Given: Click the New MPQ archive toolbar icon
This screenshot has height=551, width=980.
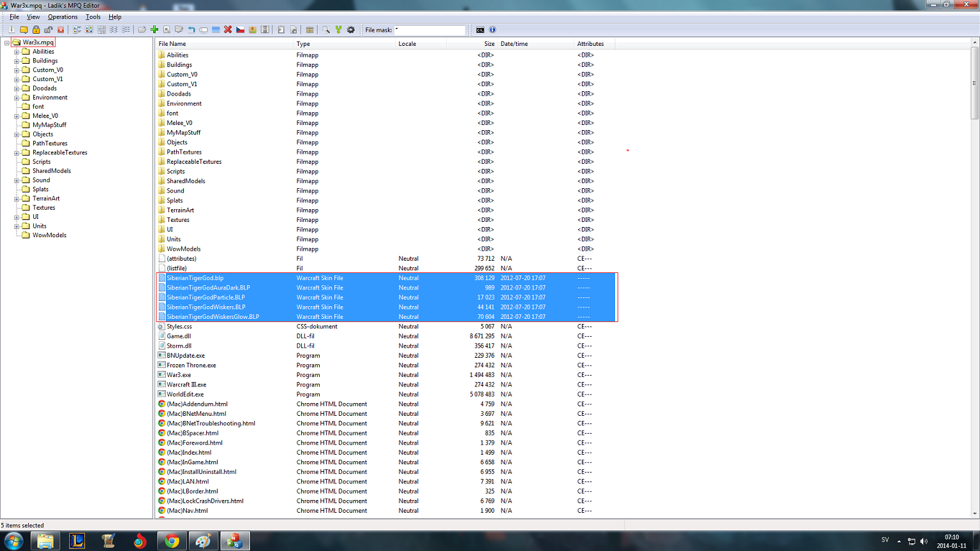Looking at the screenshot, I should tap(11, 29).
